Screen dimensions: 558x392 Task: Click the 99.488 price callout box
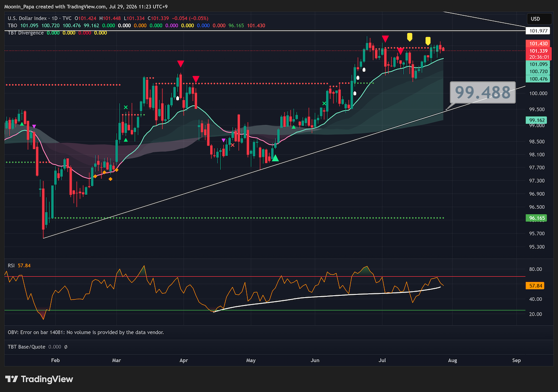pyautogui.click(x=483, y=92)
